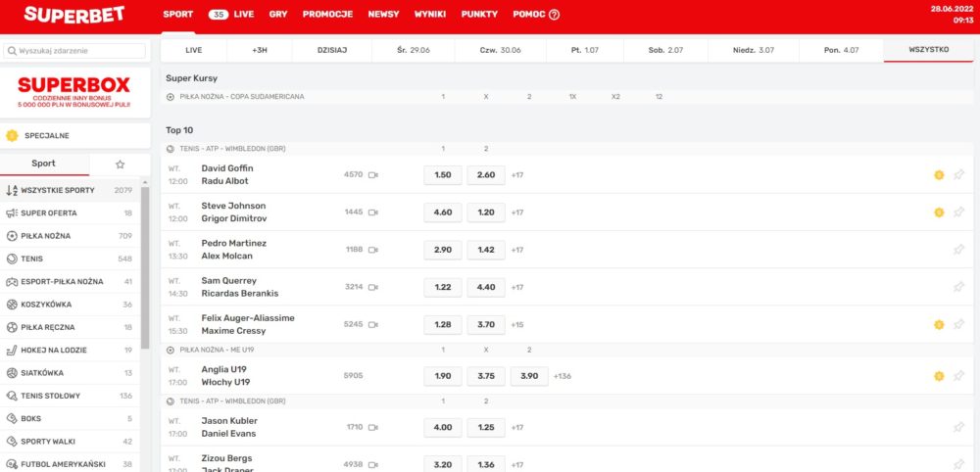Click the Hokej na lodzie stick icon
980x472 pixels.
[x=11, y=351]
